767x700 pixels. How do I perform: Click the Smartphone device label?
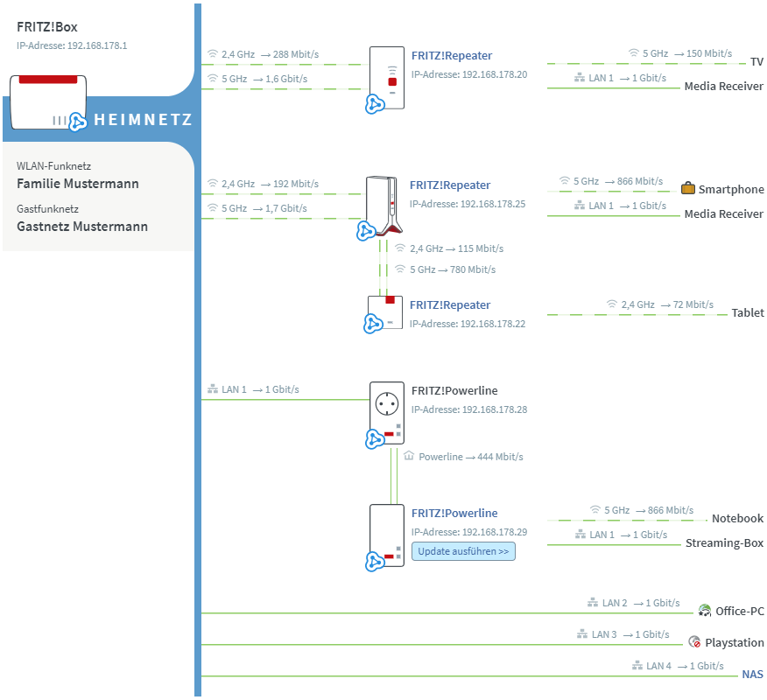731,189
